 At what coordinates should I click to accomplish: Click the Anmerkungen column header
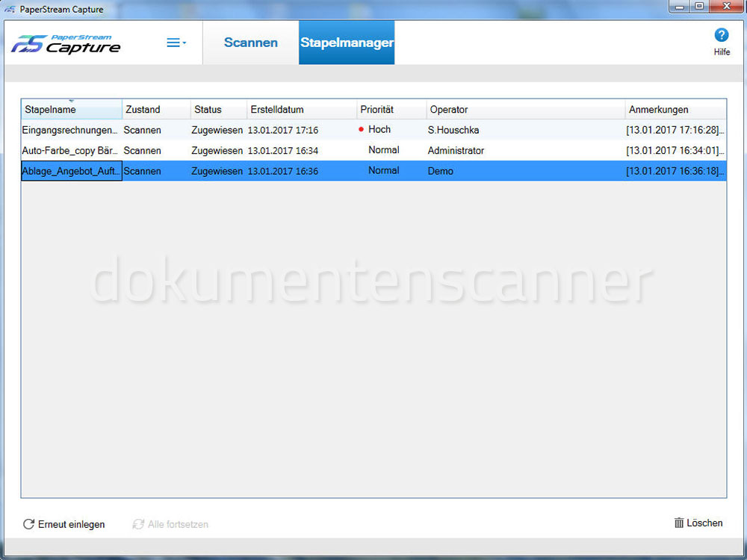click(658, 109)
